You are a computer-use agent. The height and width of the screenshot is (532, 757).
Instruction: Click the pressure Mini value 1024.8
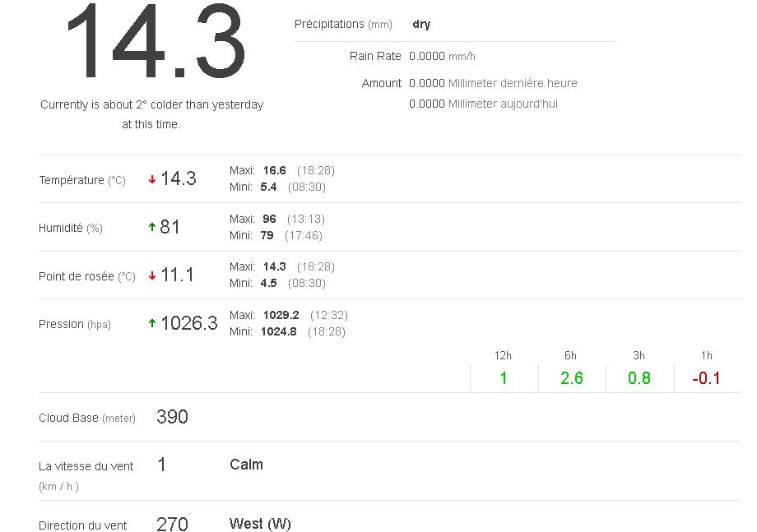click(x=280, y=332)
